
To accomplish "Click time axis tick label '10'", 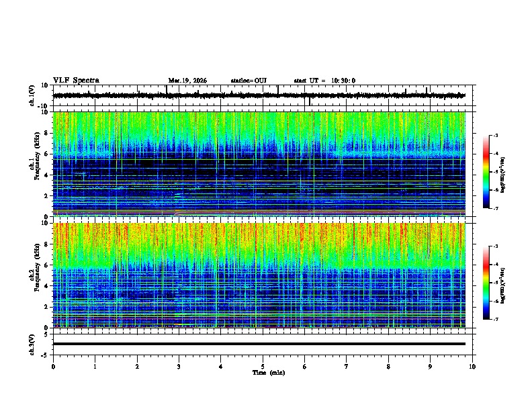I will point(472,367).
